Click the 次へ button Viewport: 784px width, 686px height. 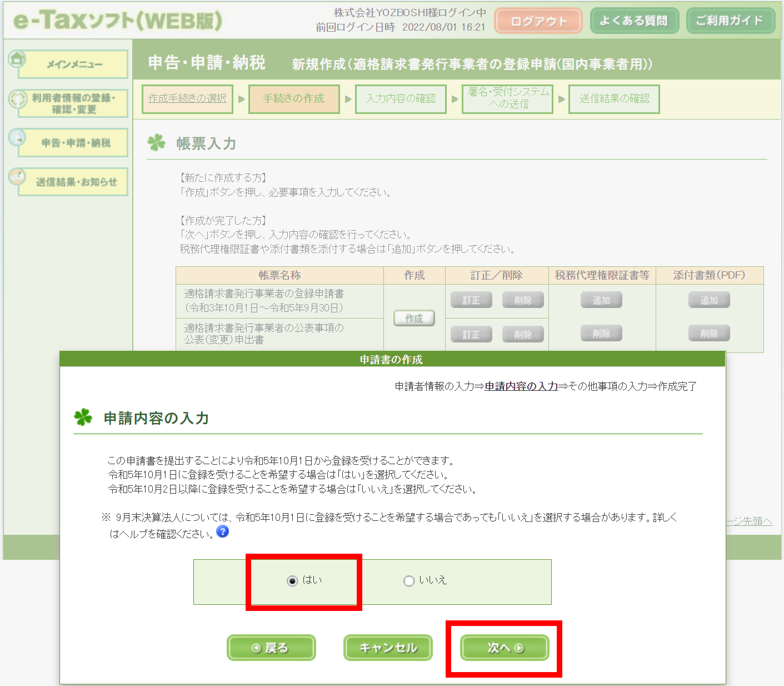pyautogui.click(x=505, y=648)
